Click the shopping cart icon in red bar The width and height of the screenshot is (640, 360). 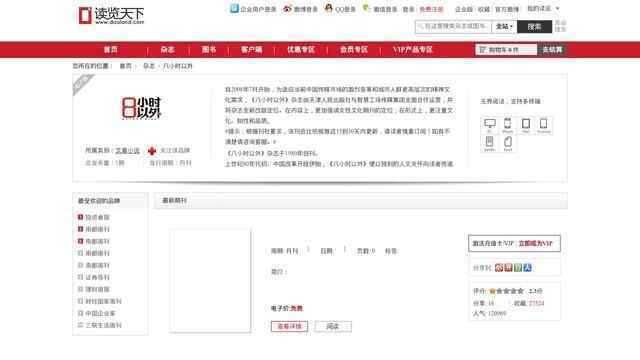pyautogui.click(x=482, y=50)
